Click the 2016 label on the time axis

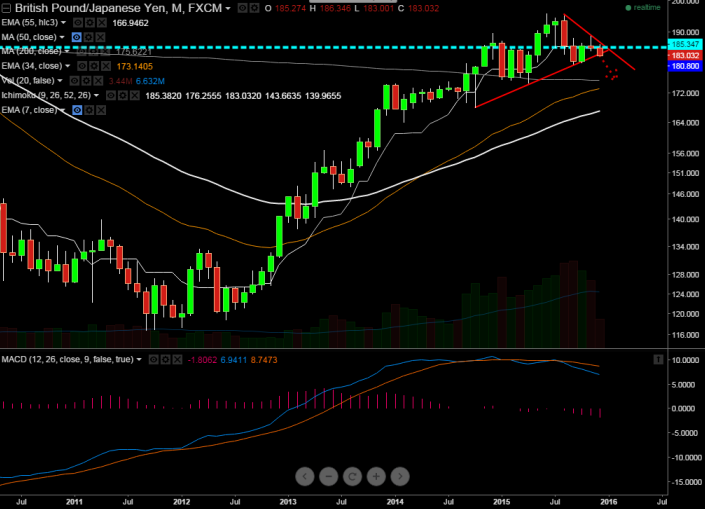[x=609, y=502]
